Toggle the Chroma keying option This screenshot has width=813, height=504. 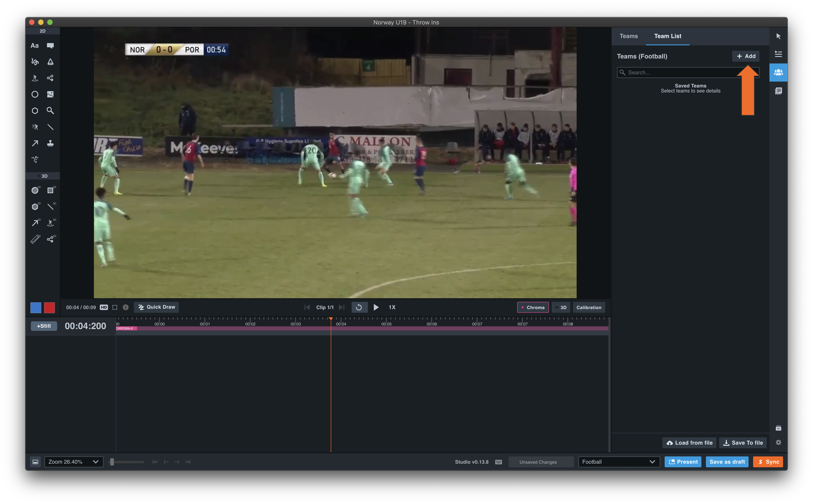532,307
